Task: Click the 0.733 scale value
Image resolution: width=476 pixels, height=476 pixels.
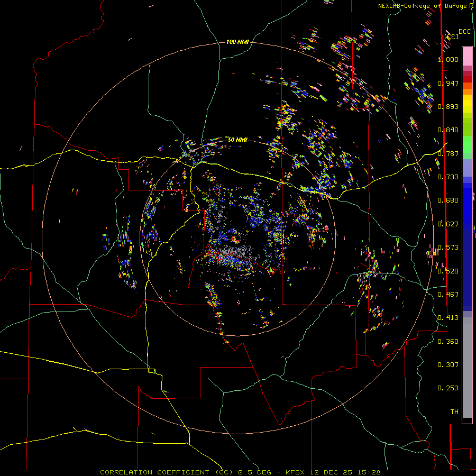Action: click(448, 177)
